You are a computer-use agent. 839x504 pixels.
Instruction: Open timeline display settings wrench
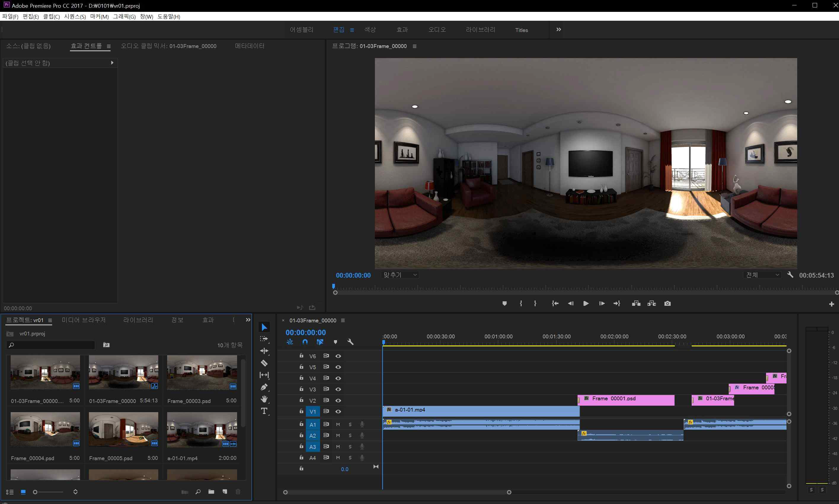point(350,342)
